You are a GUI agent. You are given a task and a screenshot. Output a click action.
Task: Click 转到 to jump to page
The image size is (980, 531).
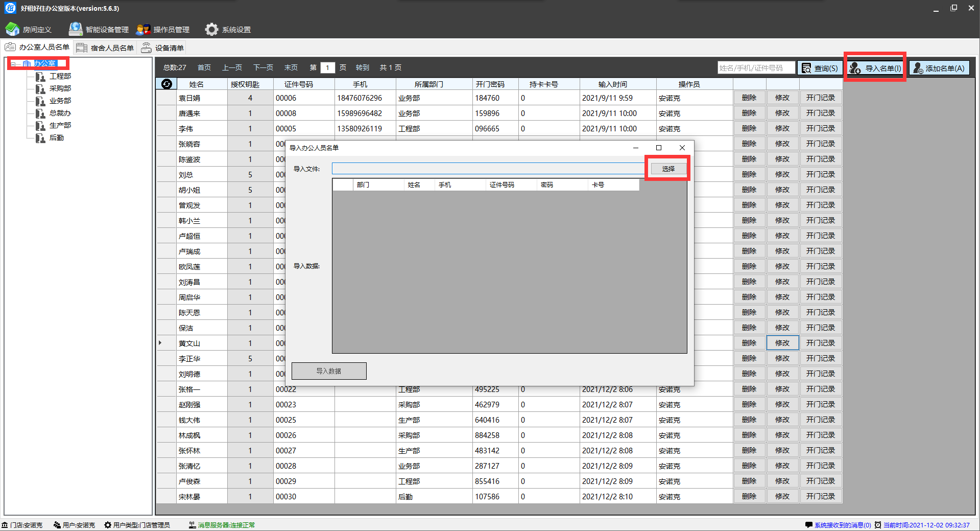(363, 67)
